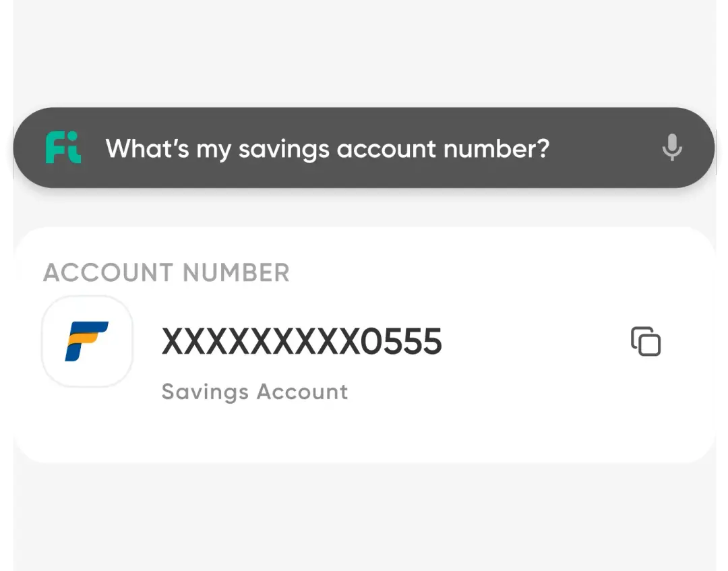
Task: Copy the account number using copy icon
Action: 646,342
